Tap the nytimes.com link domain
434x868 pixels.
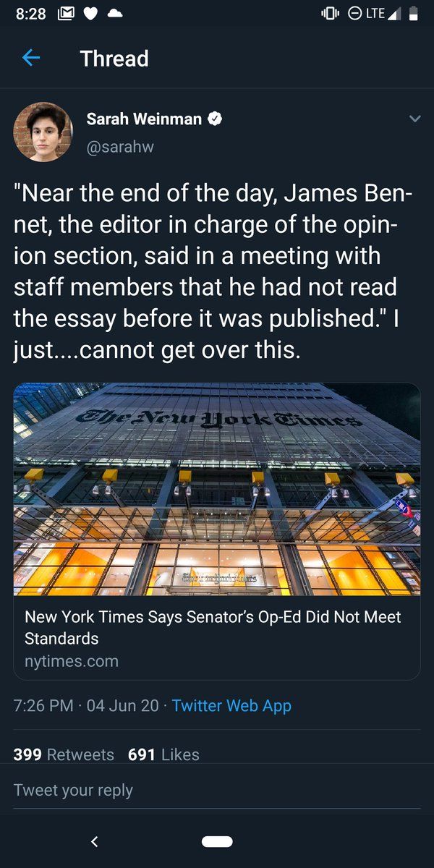tap(72, 661)
